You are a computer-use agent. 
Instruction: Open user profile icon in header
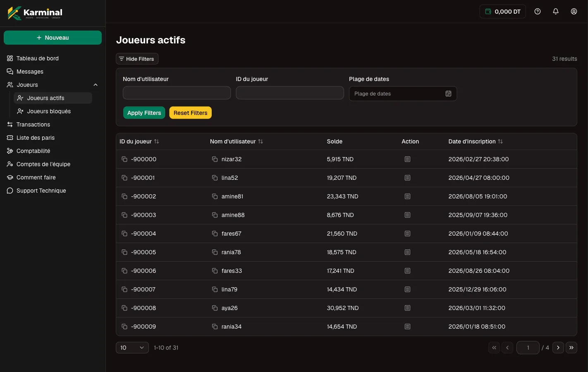pyautogui.click(x=574, y=12)
